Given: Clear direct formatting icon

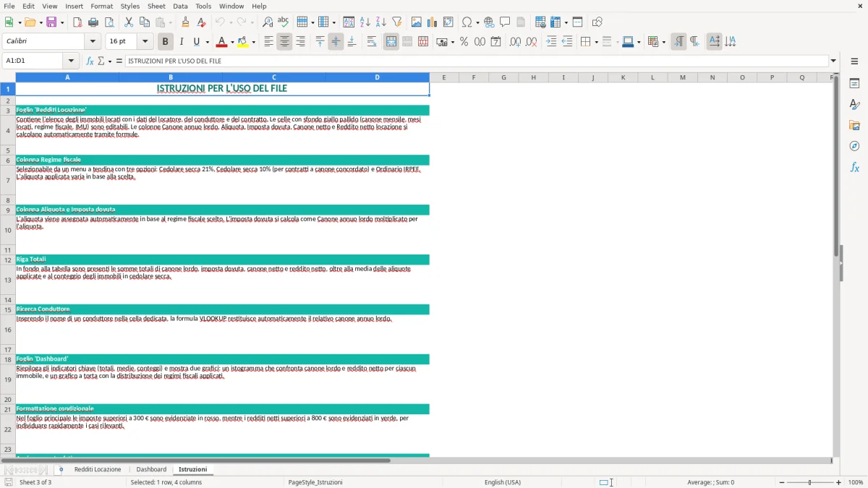Looking at the screenshot, I should point(202,22).
